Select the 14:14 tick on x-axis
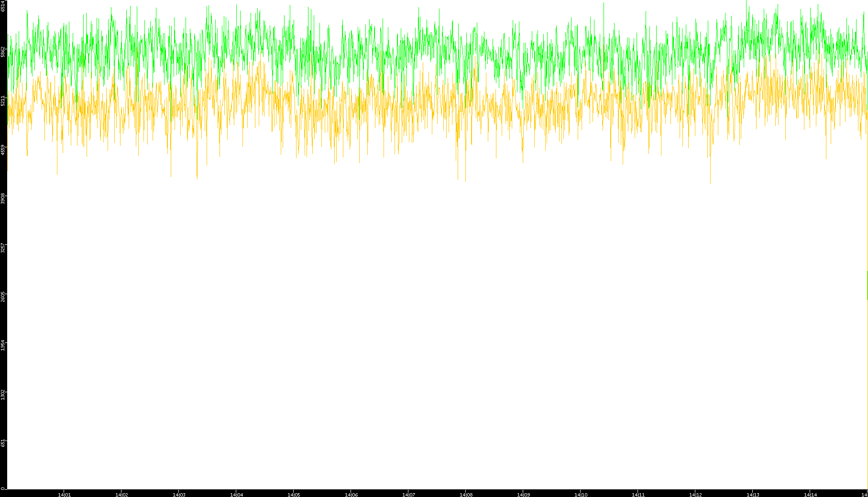 (810, 495)
